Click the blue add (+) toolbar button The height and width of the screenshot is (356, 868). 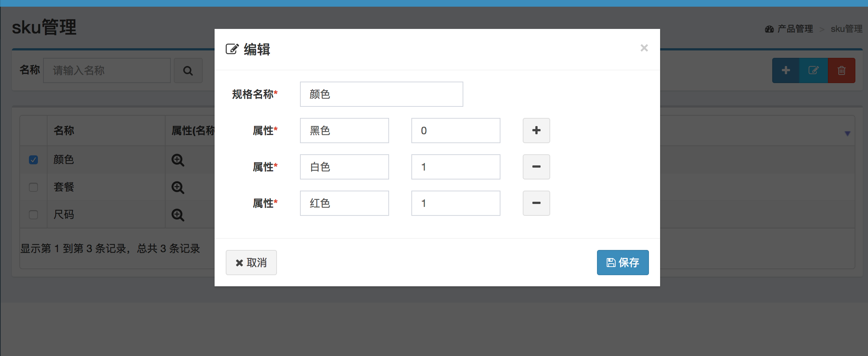tap(786, 70)
